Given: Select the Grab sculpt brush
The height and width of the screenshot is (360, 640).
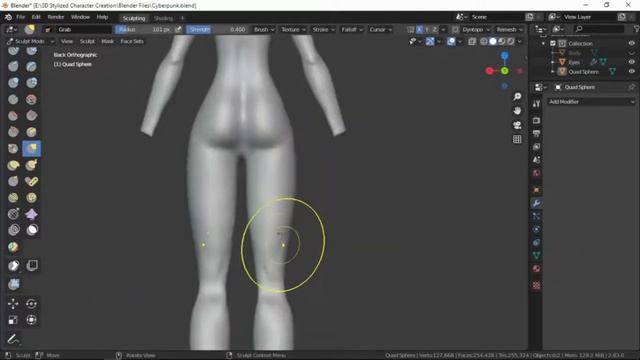Looking at the screenshot, I should pyautogui.click(x=31, y=149).
